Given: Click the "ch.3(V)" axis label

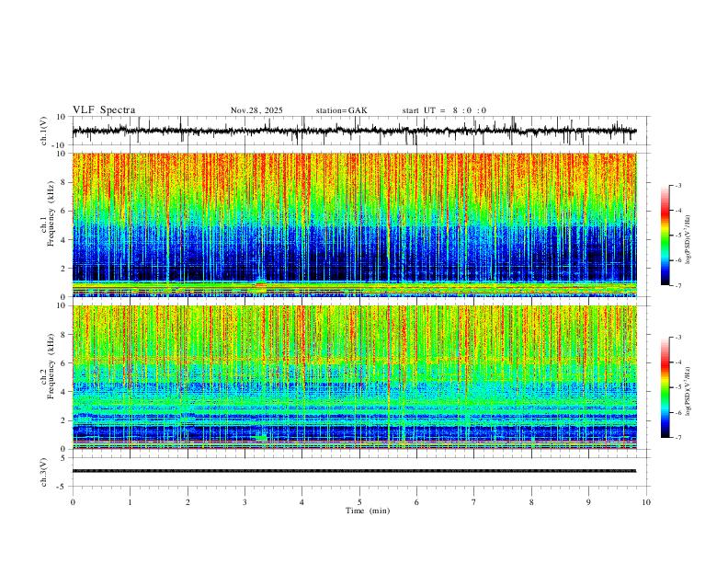Looking at the screenshot, I should (44, 473).
